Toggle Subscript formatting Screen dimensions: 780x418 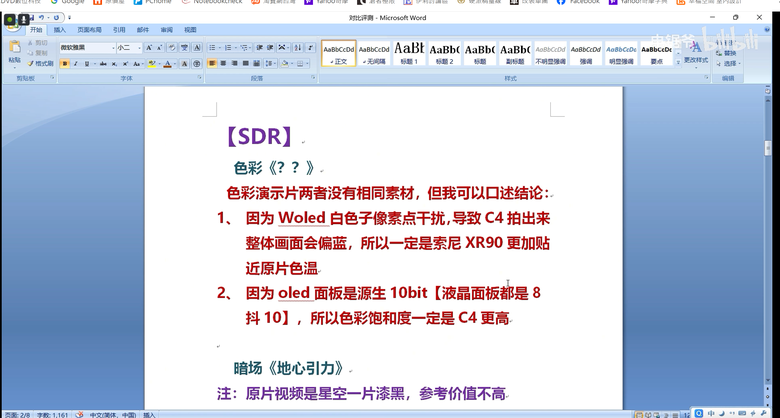tap(114, 64)
